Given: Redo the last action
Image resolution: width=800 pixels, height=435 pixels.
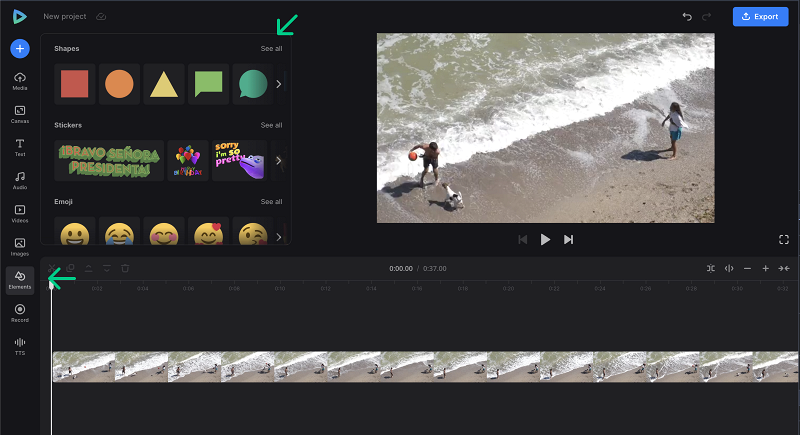Looking at the screenshot, I should click(707, 16).
